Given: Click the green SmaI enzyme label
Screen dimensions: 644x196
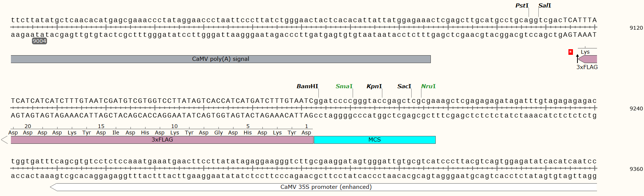Looking at the screenshot, I should (x=344, y=86).
